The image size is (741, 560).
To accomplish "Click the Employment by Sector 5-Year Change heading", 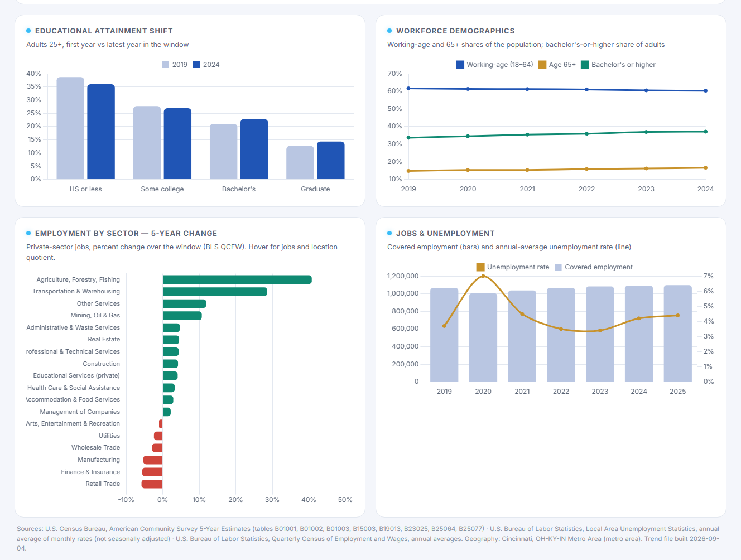I will (x=126, y=233).
